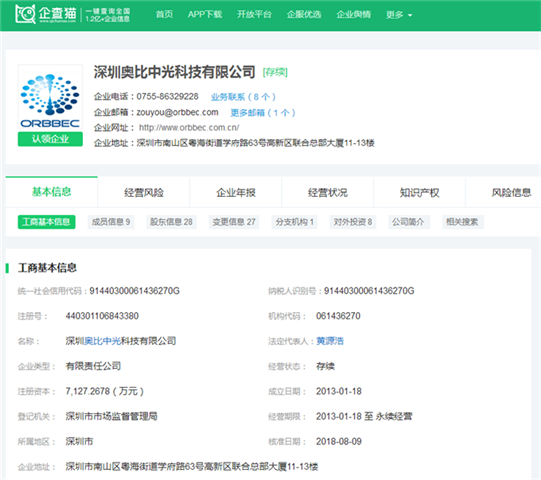The width and height of the screenshot is (541, 480).
Task: Select 企服优选 in the top menu
Action: coord(304,14)
